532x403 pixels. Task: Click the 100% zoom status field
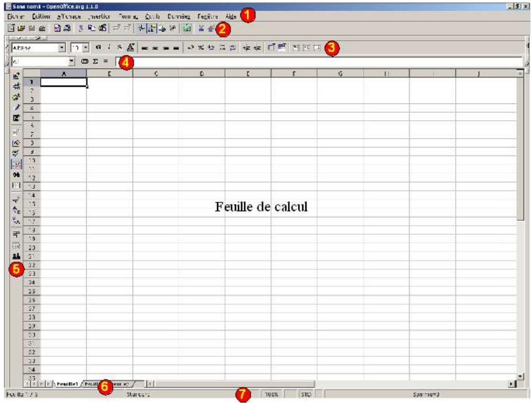click(271, 395)
